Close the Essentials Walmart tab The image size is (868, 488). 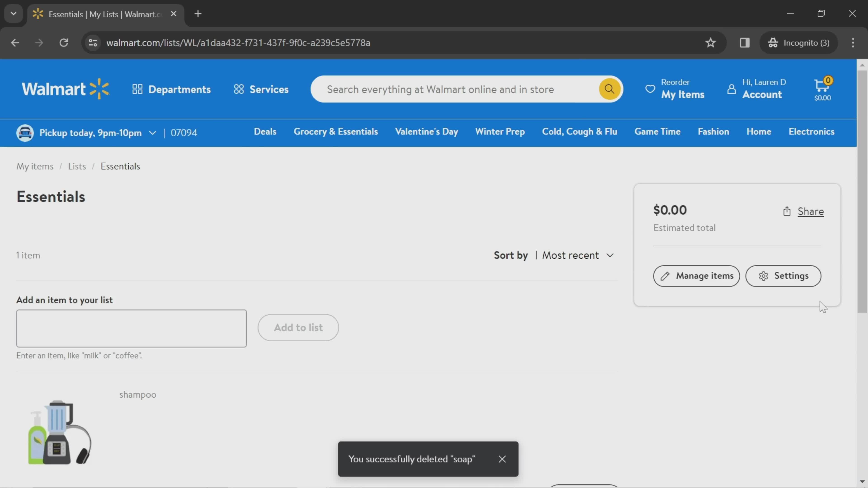(174, 14)
